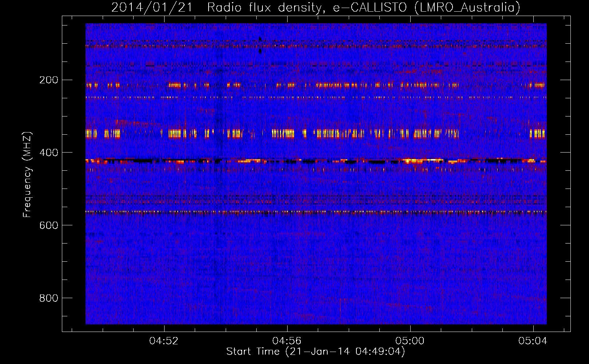Click the 04:56 time tick label

(287, 341)
